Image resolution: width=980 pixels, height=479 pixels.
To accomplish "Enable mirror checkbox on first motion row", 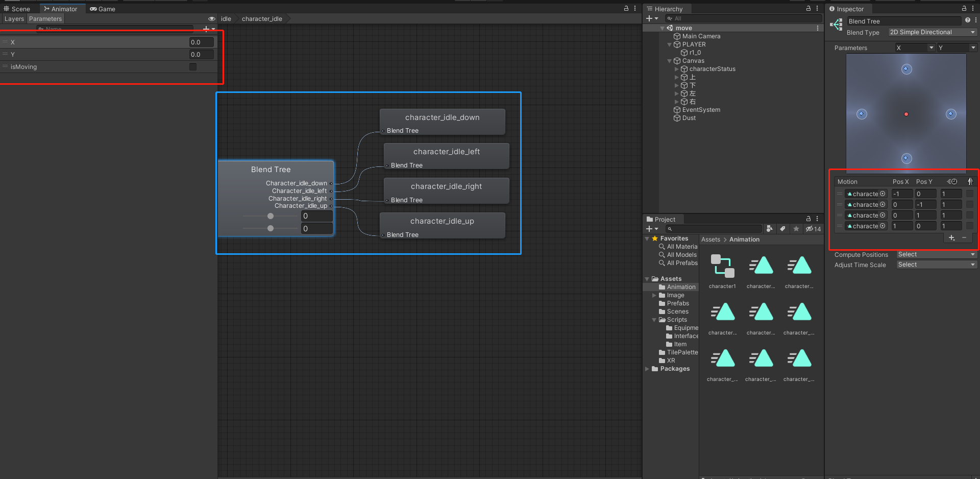I will (970, 194).
